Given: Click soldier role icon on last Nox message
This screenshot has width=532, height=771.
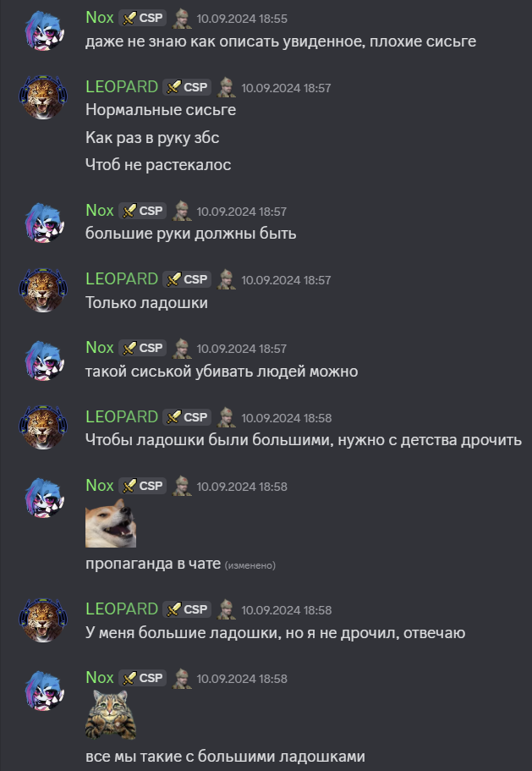Looking at the screenshot, I should pyautogui.click(x=182, y=678).
